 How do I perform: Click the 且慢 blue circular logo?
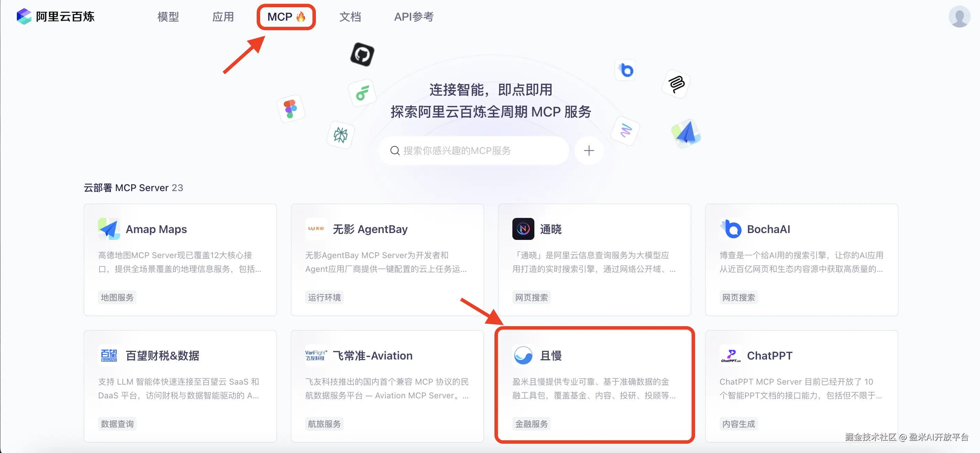(x=523, y=355)
